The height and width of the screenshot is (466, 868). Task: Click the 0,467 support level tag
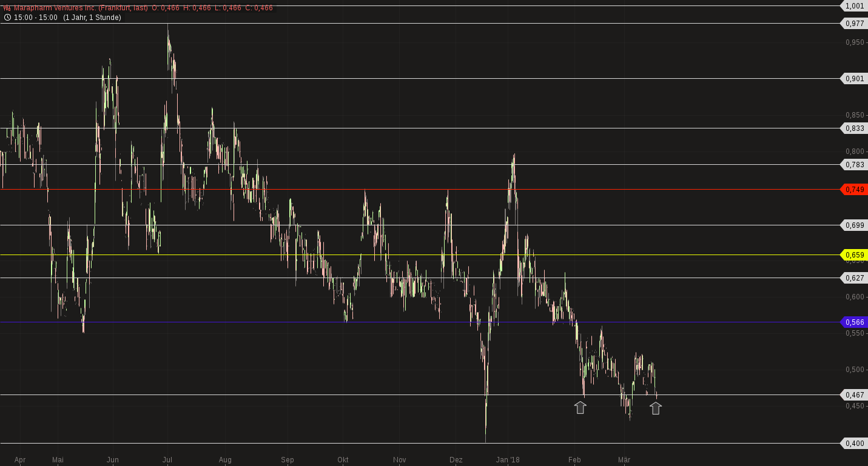pyautogui.click(x=854, y=395)
